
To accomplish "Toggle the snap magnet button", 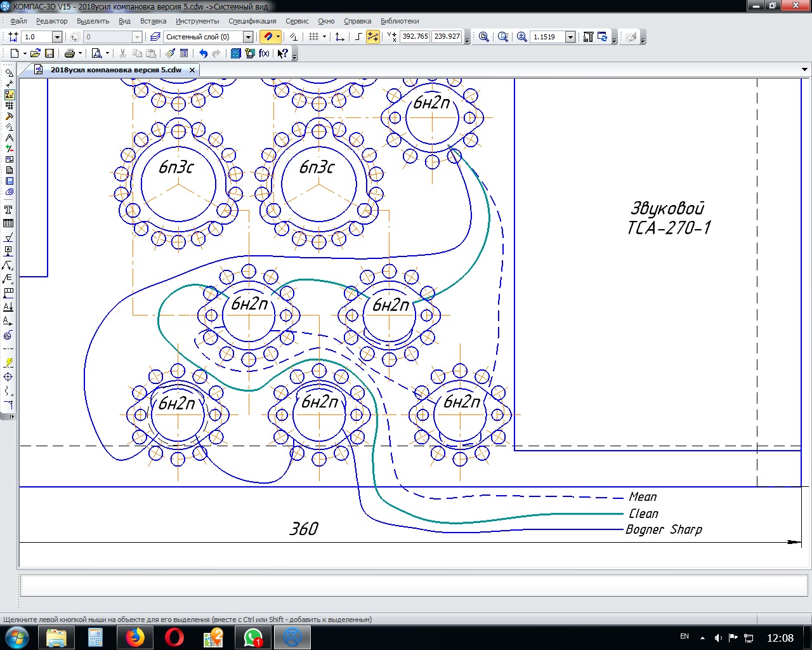I will click(x=268, y=37).
